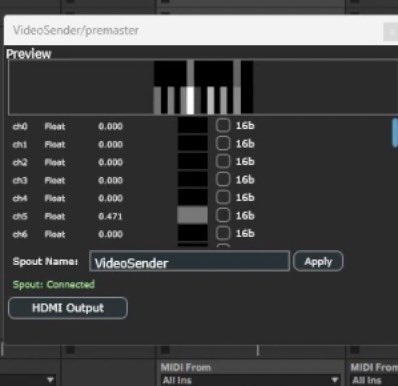Select the ch5 value 0.471
This screenshot has width=398, height=386.
(110, 216)
